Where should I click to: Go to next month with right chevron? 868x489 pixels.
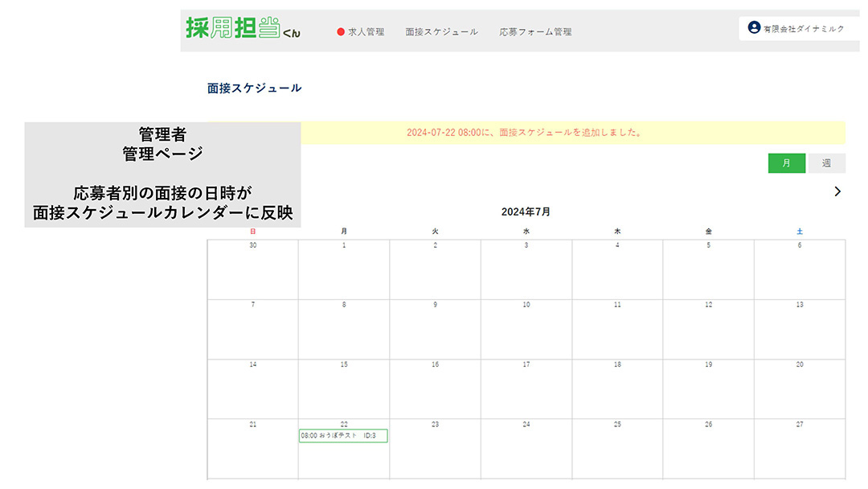click(837, 191)
